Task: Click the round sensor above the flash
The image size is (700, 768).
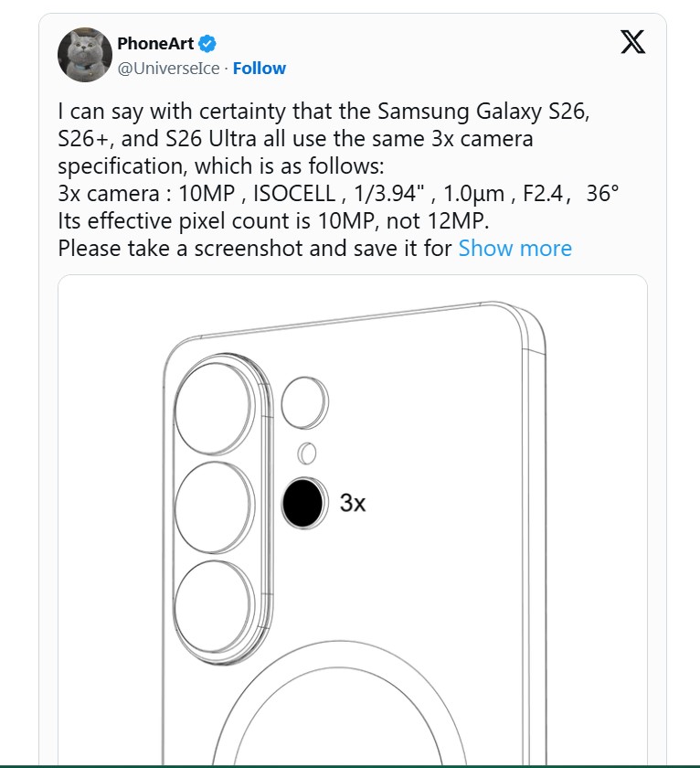Action: (x=304, y=402)
